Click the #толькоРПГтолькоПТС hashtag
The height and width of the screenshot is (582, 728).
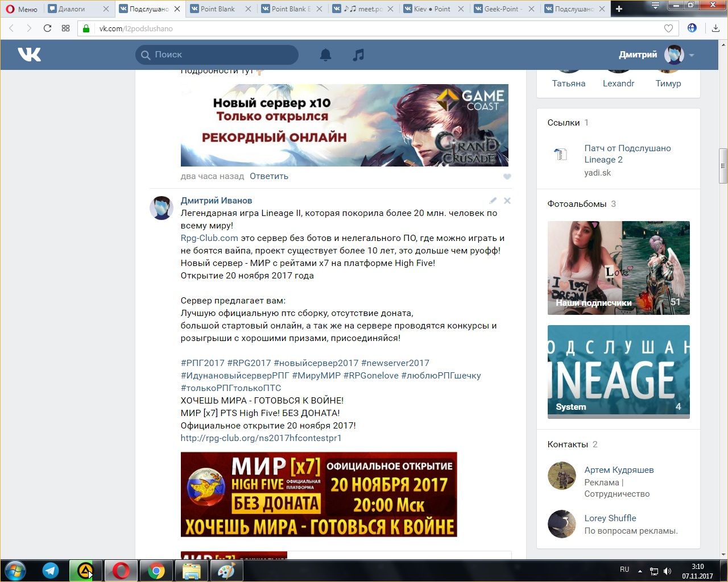click(231, 388)
